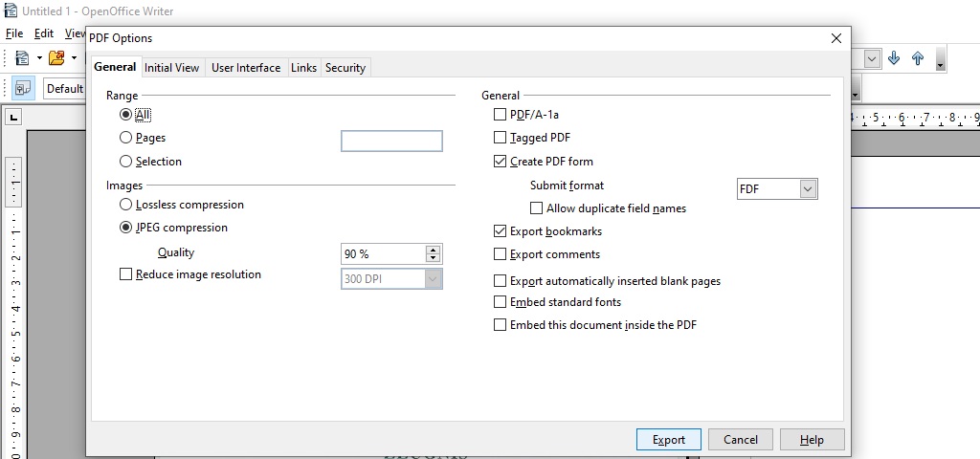
Task: Click the ruler tab stop type button
Action: [13, 117]
